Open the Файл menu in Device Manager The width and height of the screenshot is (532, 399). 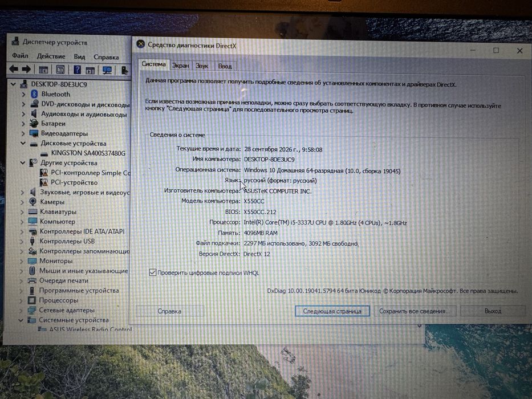click(x=20, y=56)
